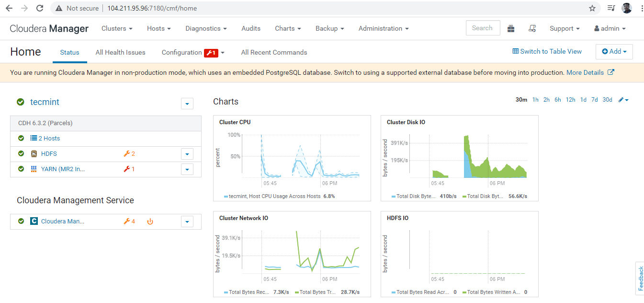Open the admin user dropdown
The height and width of the screenshot is (303, 644).
pos(610,28)
